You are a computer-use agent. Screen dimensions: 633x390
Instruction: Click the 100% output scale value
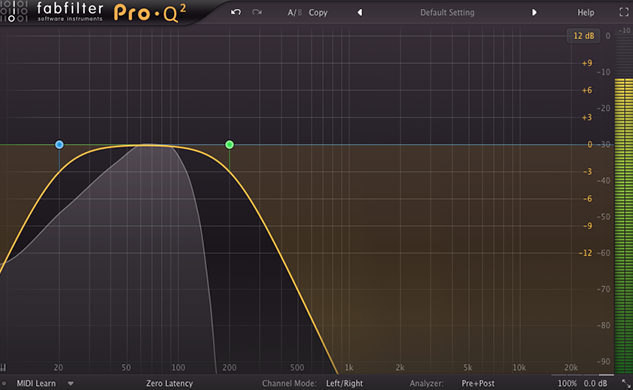coord(567,383)
